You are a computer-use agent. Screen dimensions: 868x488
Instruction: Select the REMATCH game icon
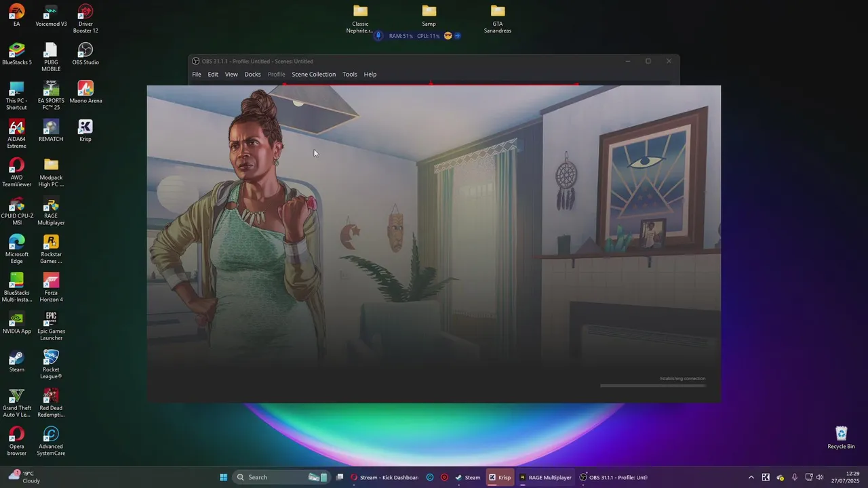(51, 131)
